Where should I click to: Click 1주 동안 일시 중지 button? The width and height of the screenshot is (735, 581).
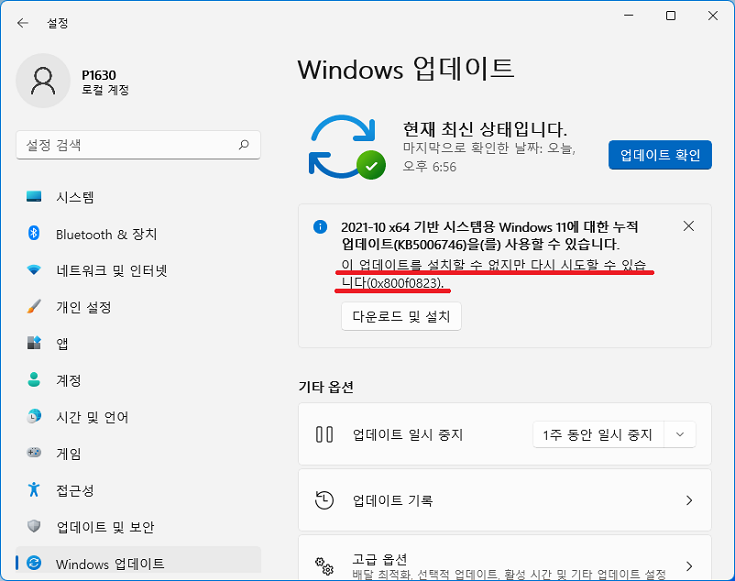(x=598, y=435)
